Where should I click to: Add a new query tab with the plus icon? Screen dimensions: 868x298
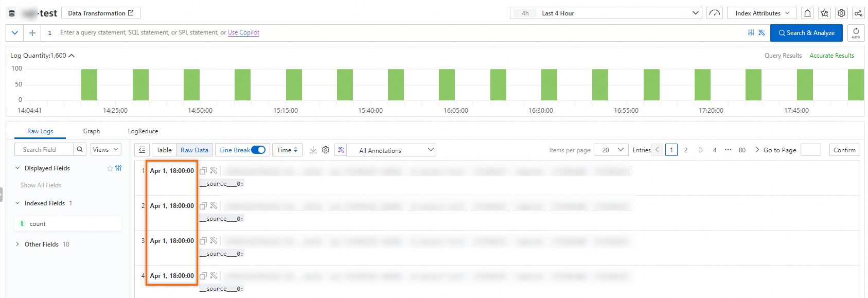coord(32,33)
